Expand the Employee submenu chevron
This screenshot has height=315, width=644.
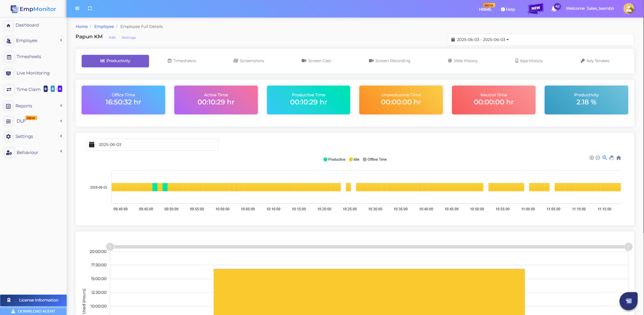61,40
